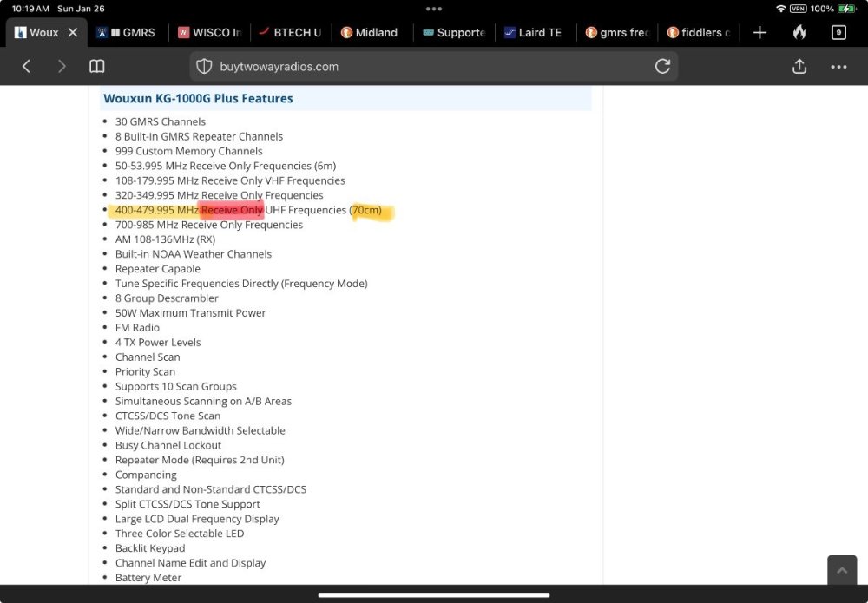Click the buytwowayradios.com address field
The height and width of the screenshot is (603, 868).
point(425,67)
